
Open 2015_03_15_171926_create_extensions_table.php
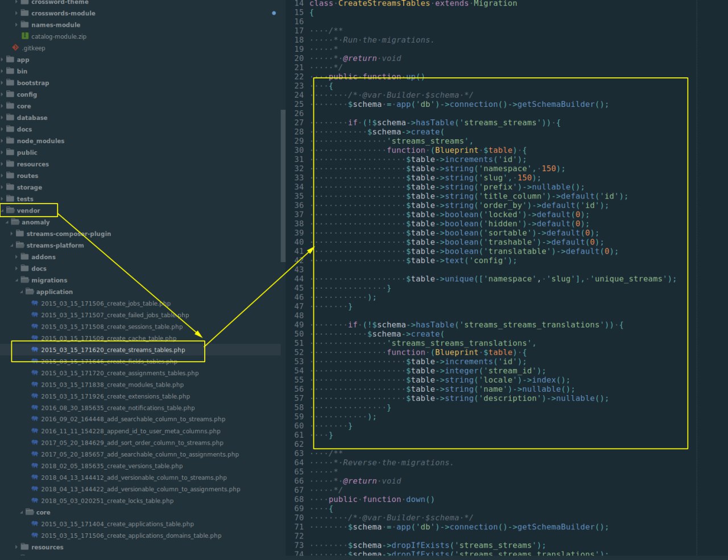pyautogui.click(x=115, y=396)
